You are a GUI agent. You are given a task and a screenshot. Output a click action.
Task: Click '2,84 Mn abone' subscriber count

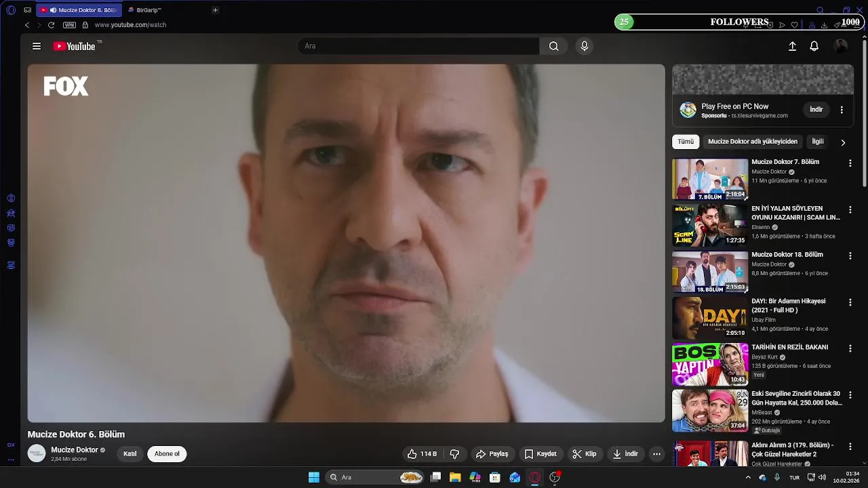69,460
